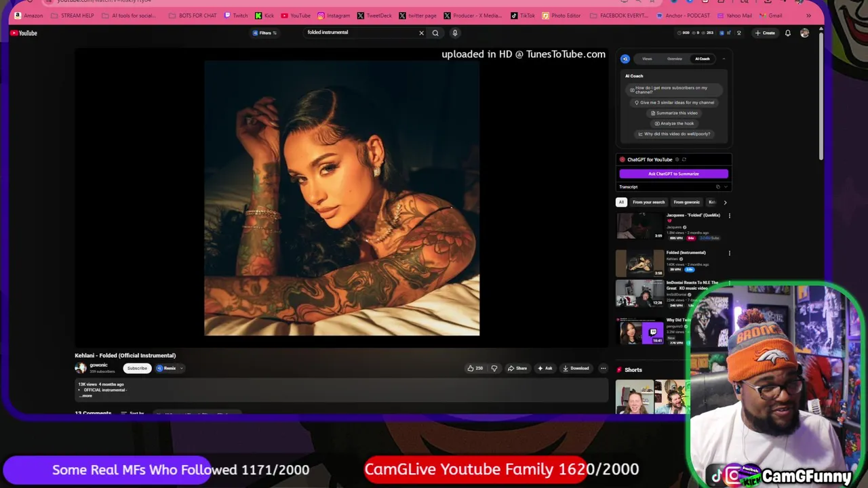Select the All filter chip
This screenshot has height=488, width=868.
(621, 202)
